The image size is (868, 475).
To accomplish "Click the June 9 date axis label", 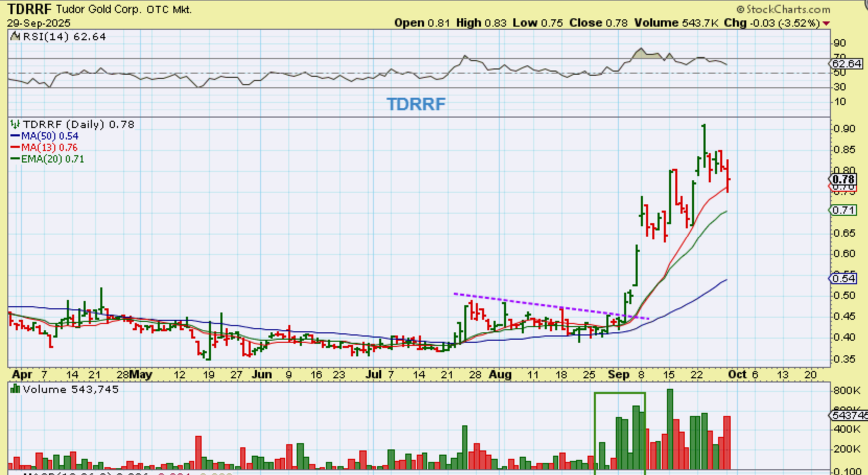I will point(288,375).
